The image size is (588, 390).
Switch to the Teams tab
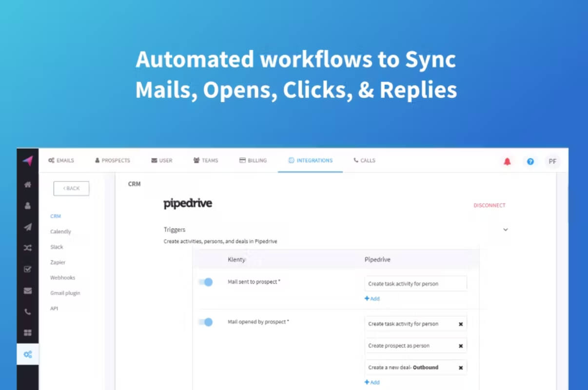pos(206,160)
